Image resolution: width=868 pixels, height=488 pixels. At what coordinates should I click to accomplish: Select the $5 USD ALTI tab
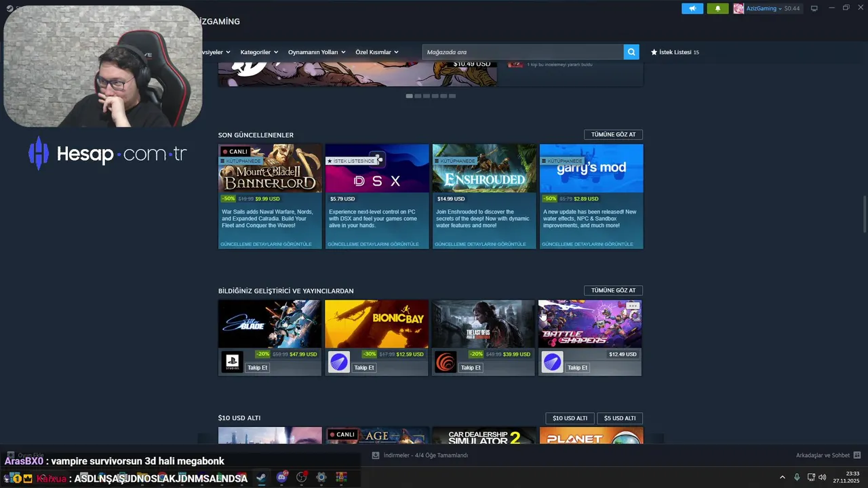[x=620, y=418]
